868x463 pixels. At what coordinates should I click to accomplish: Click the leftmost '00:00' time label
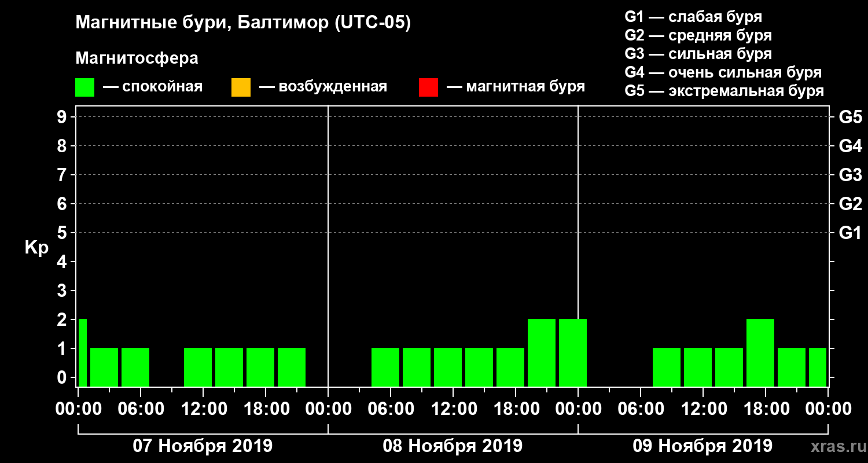[78, 409]
